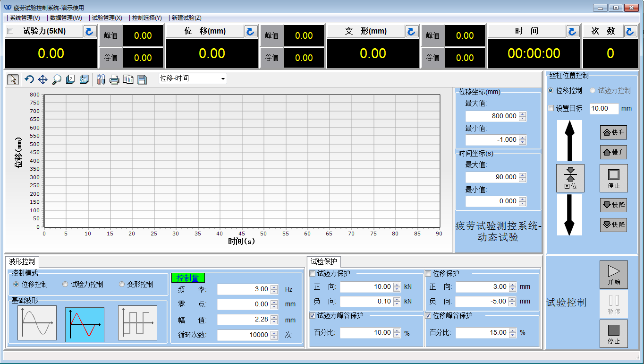Choose the square wave base waveform
Image resolution: width=644 pixels, height=364 pixels.
(x=137, y=323)
